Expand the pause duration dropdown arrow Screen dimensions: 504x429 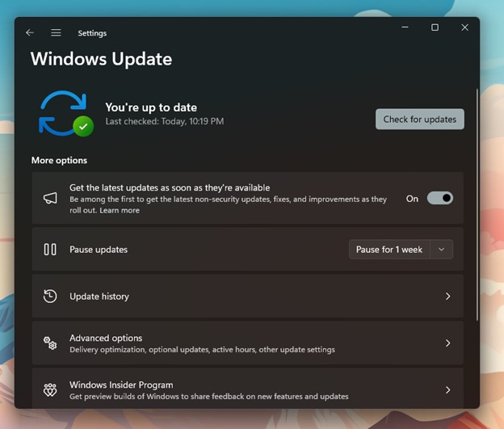pos(442,250)
